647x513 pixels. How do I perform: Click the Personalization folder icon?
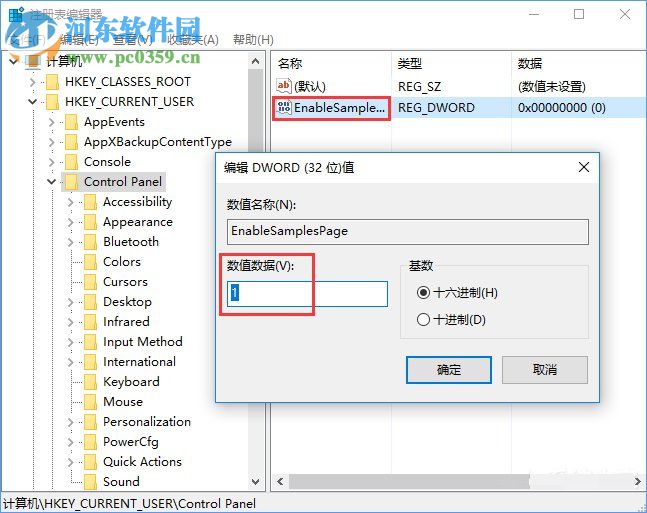(x=90, y=422)
